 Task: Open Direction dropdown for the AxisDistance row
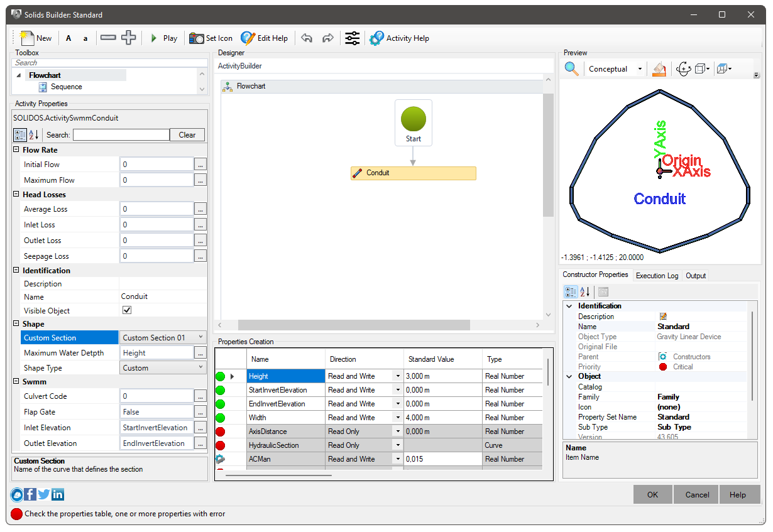coord(398,432)
